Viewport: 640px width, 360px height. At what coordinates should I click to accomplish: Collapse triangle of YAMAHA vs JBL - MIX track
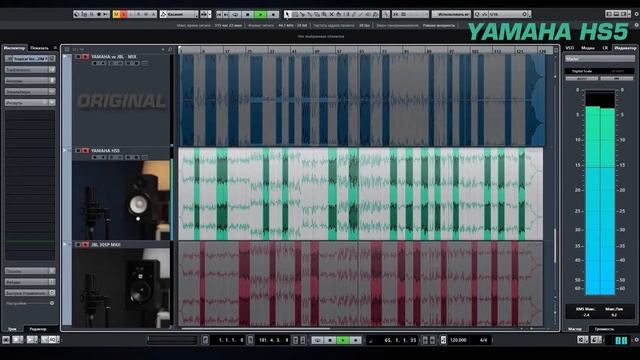click(x=64, y=57)
